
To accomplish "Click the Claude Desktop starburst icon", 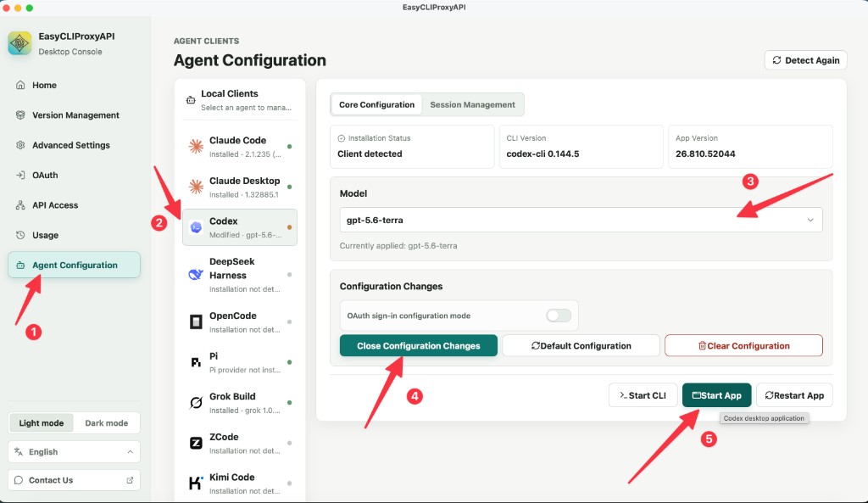I will [x=196, y=187].
